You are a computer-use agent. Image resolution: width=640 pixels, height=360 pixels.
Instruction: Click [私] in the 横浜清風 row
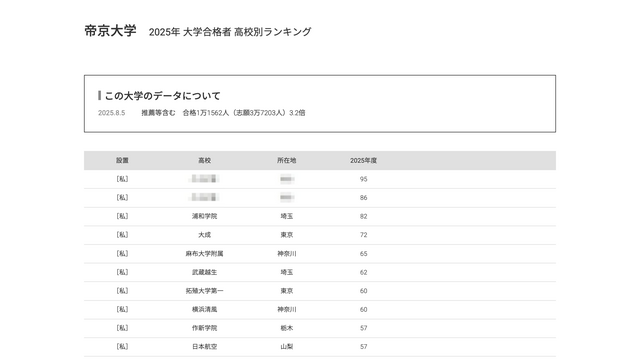coord(122,309)
